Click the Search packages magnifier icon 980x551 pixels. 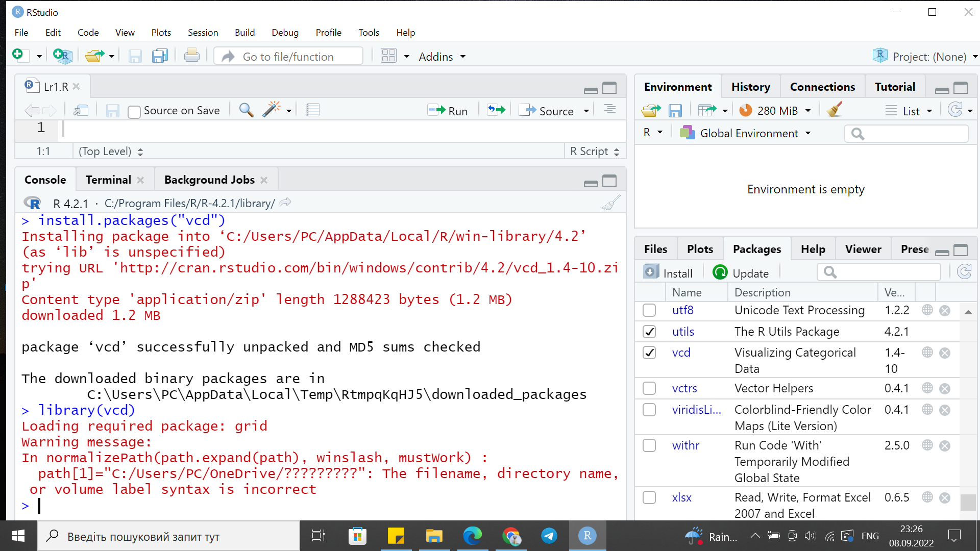pyautogui.click(x=830, y=272)
